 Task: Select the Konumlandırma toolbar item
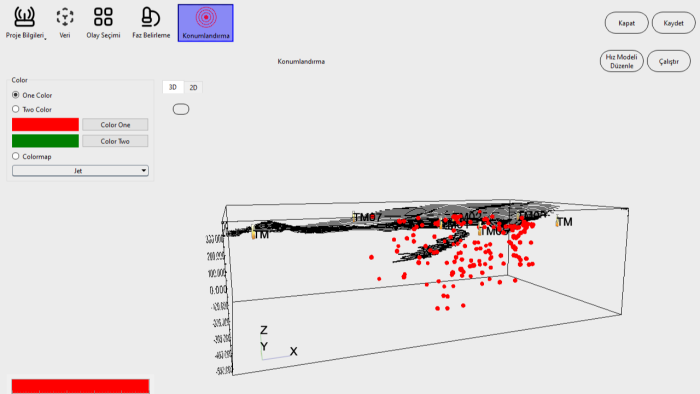(x=205, y=23)
